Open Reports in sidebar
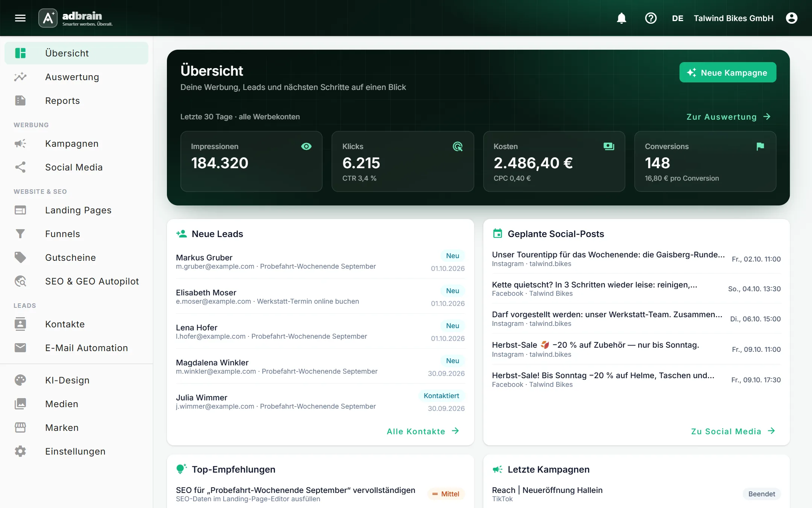 (x=76, y=100)
